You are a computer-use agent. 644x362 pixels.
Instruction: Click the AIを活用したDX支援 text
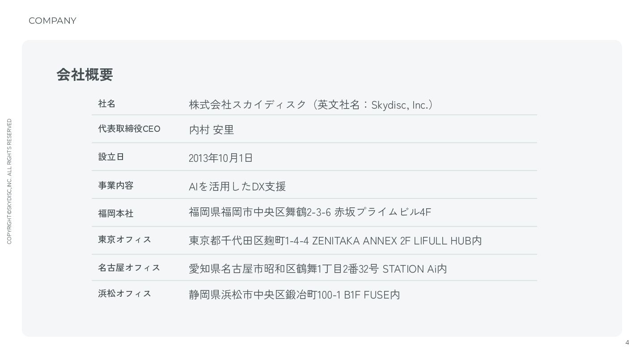coord(237,186)
